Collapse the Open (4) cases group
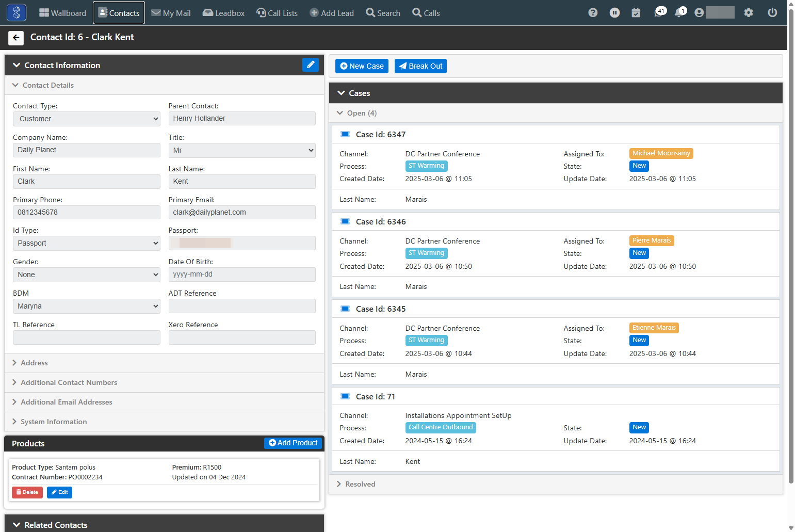Viewport: 795px width, 532px height. [340, 113]
